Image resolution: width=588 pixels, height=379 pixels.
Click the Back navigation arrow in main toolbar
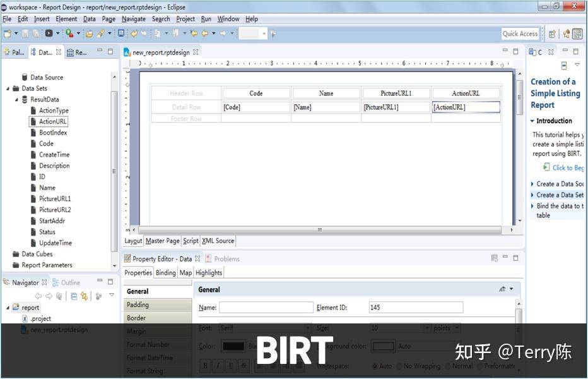[x=205, y=33]
